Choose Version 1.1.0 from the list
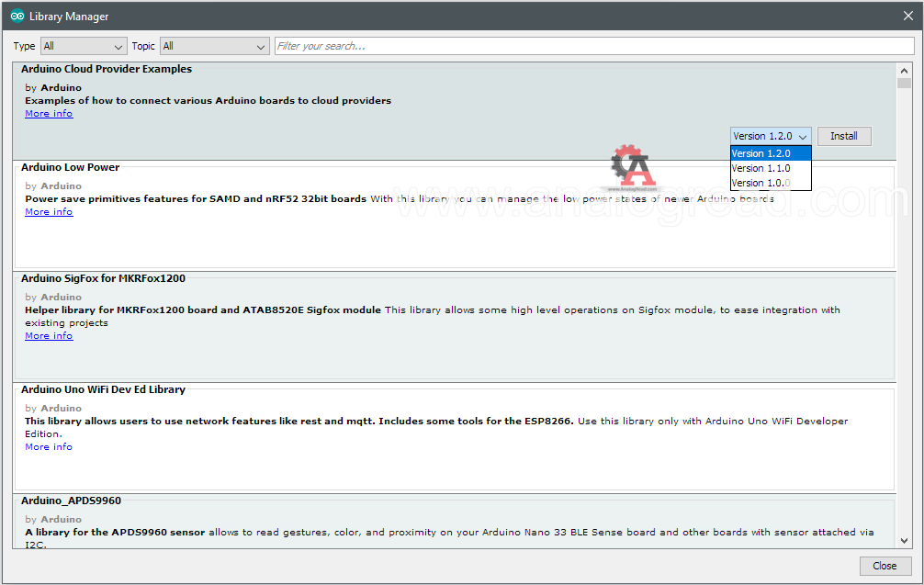The width and height of the screenshot is (924, 585). point(771,168)
